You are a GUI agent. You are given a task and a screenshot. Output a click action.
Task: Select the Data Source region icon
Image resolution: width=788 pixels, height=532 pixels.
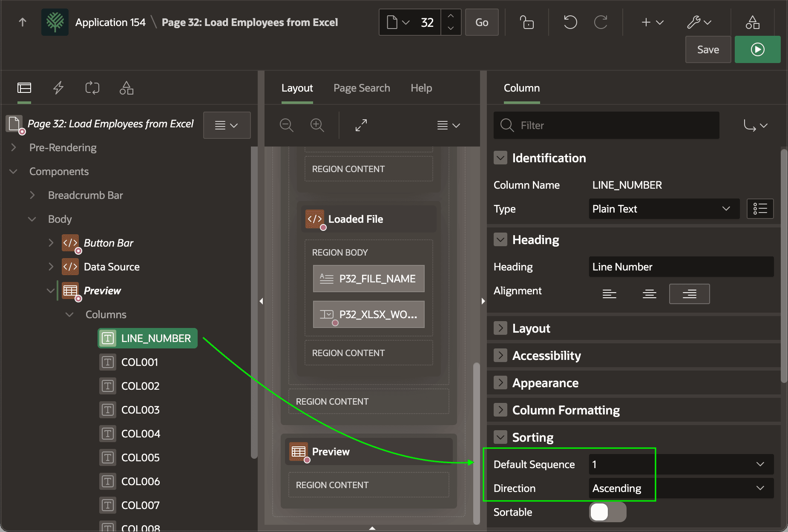(70, 267)
